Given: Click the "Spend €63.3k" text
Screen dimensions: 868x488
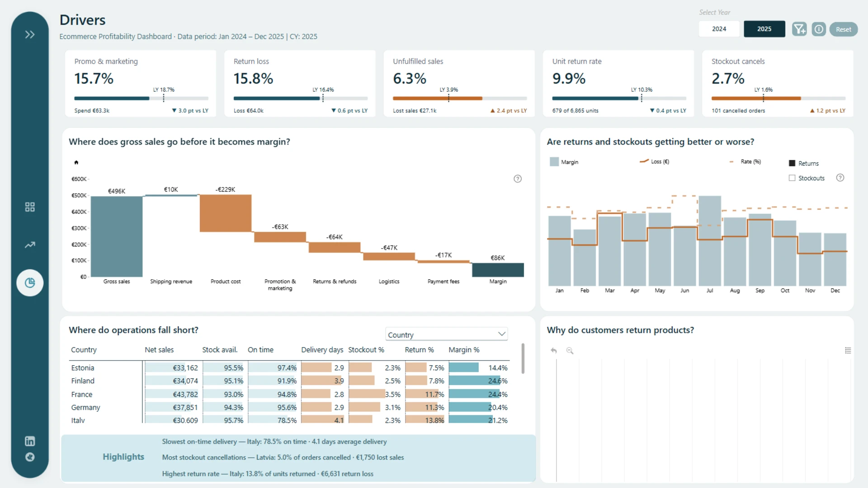Looking at the screenshot, I should point(92,111).
